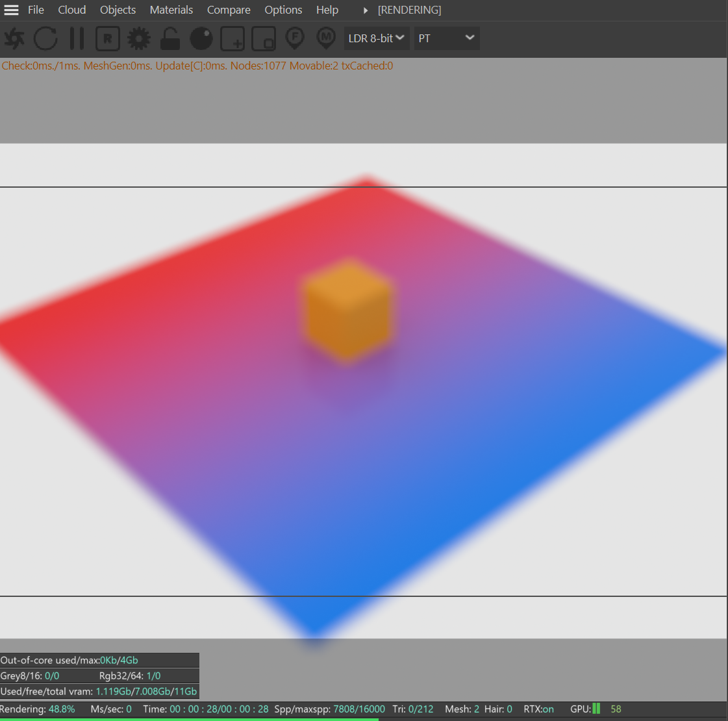Open the LDR 8-bit color depth dropdown

coord(376,38)
